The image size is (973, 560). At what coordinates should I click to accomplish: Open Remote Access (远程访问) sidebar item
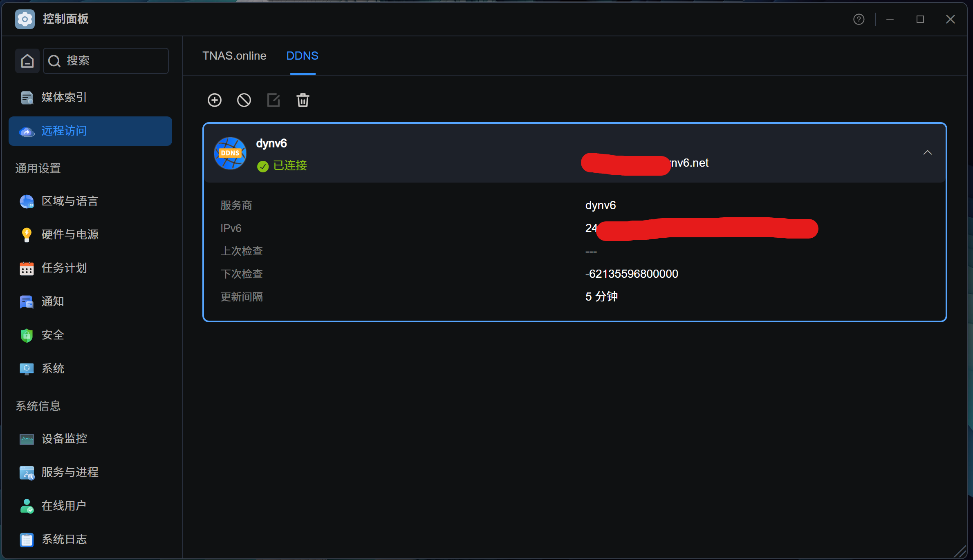click(x=64, y=131)
